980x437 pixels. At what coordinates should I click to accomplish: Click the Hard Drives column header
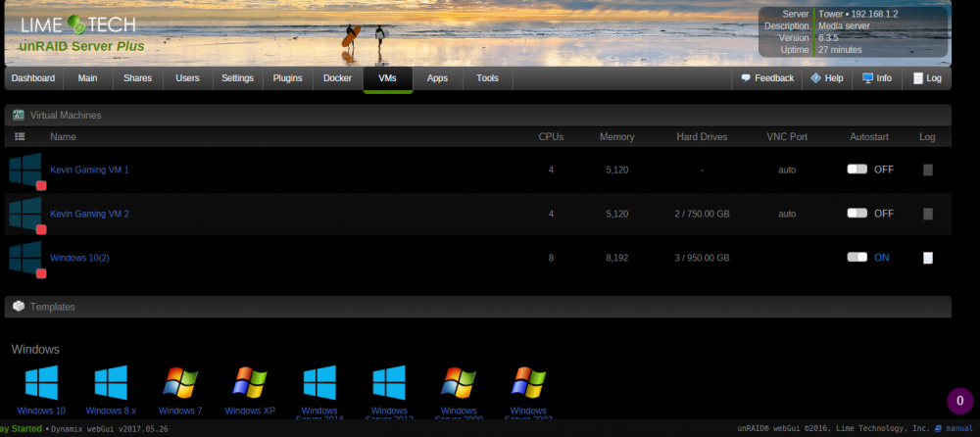[x=702, y=136]
